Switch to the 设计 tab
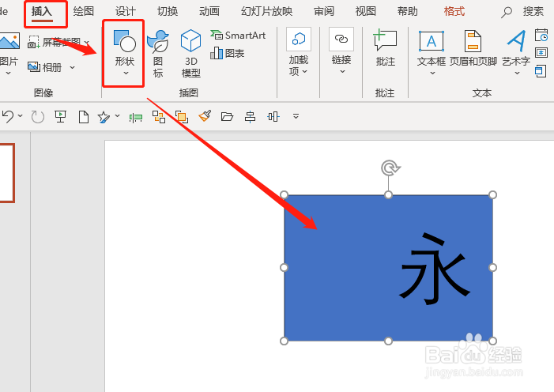 126,11
